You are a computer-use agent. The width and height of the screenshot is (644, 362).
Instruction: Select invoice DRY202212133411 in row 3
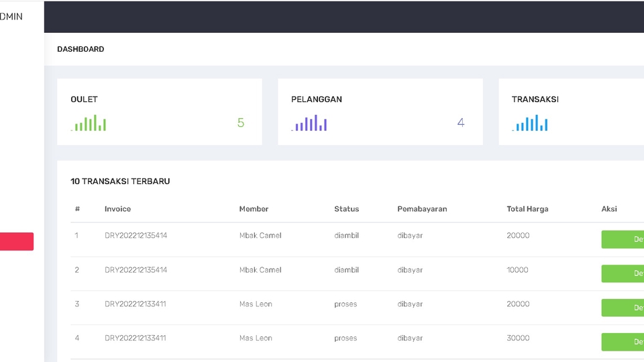point(135,304)
